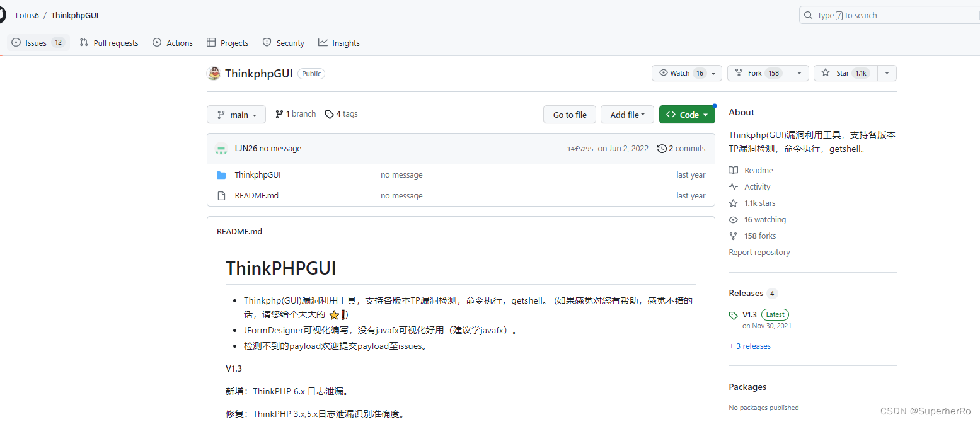Select the Security shield icon
980x422 pixels.
point(268,42)
